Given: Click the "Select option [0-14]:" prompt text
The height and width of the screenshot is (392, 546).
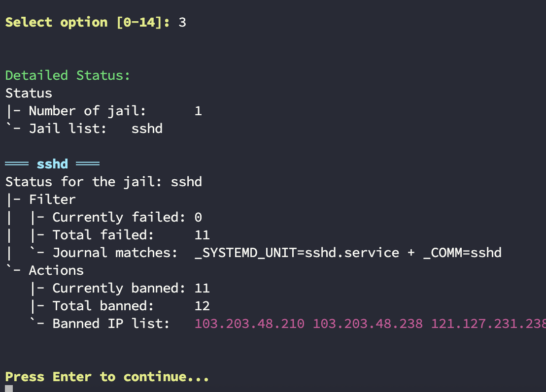Looking at the screenshot, I should [x=88, y=22].
